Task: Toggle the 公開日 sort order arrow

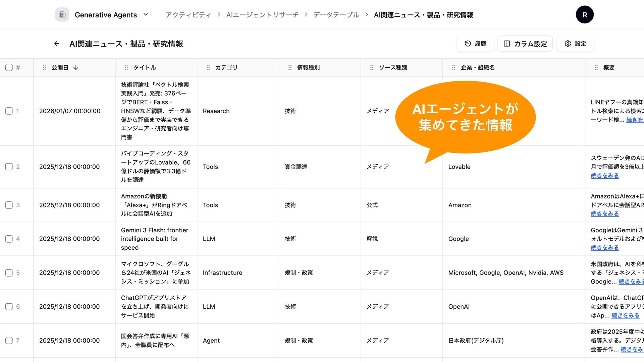Action: click(76, 67)
